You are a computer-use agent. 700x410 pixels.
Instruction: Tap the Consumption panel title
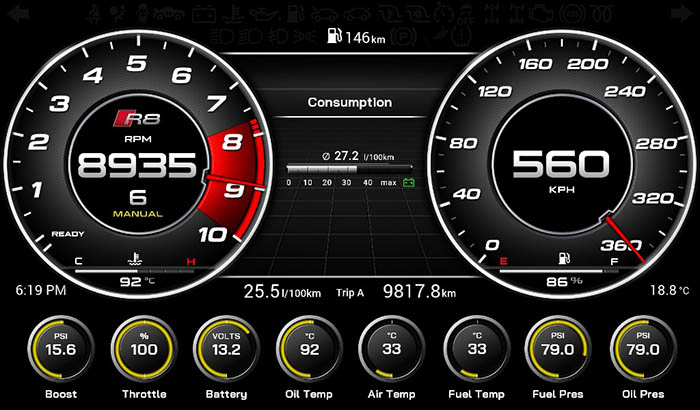click(350, 103)
